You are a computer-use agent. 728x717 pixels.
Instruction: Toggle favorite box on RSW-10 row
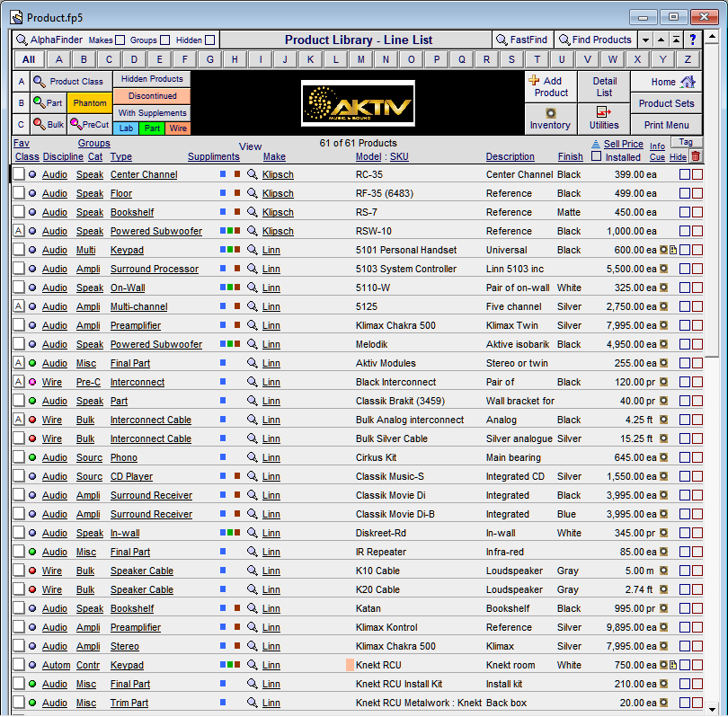(19, 231)
